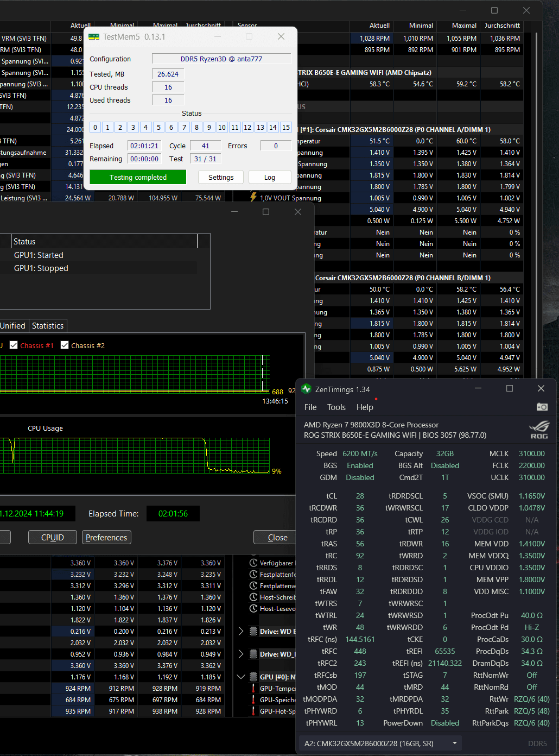Viewport: 559px width, 756px height.
Task: Click the TestMem5 memory chip title icon
Action: pos(94,37)
